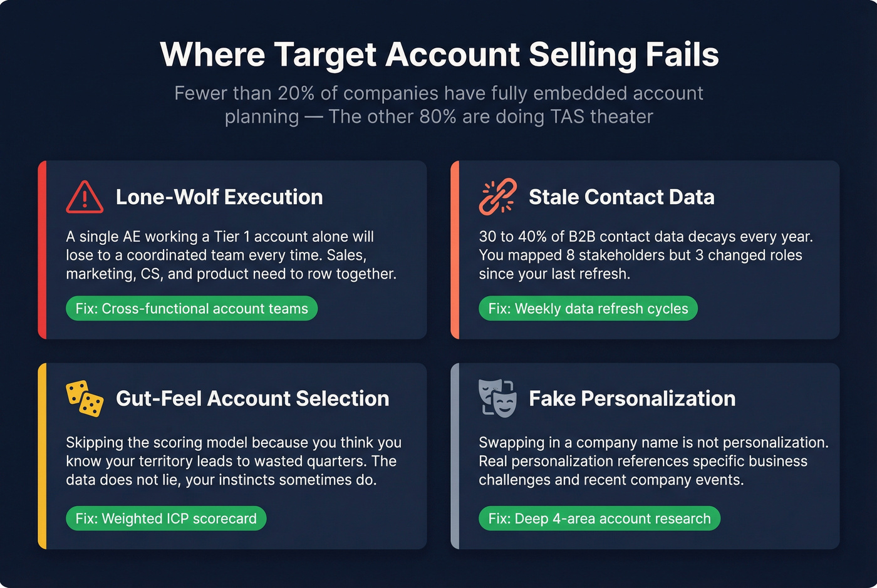Click the red warning triangle icon

pos(85,197)
